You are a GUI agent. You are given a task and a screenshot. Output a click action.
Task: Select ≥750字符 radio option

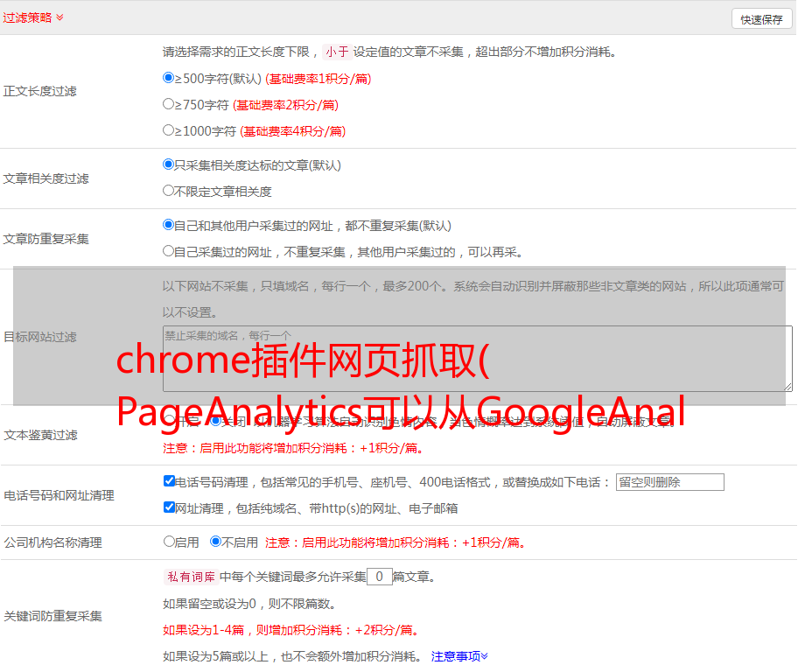point(168,104)
